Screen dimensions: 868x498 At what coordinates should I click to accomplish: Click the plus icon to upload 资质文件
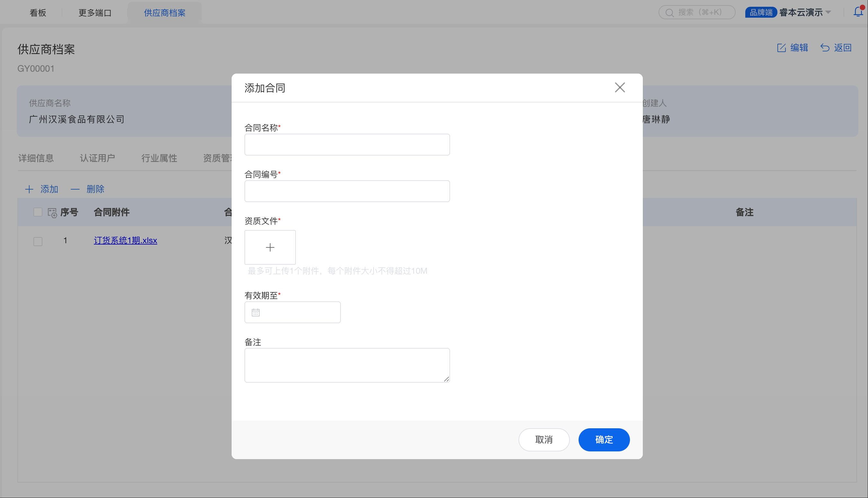tap(270, 247)
